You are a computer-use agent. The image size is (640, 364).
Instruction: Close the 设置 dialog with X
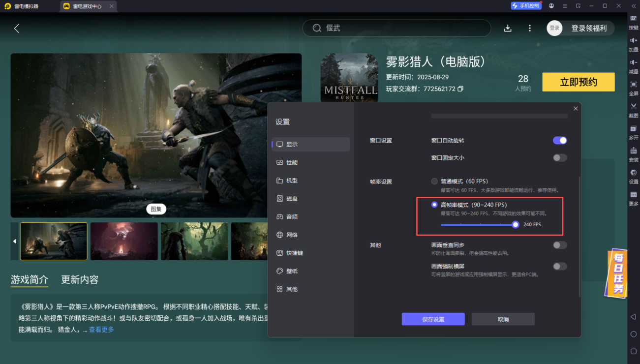(576, 108)
